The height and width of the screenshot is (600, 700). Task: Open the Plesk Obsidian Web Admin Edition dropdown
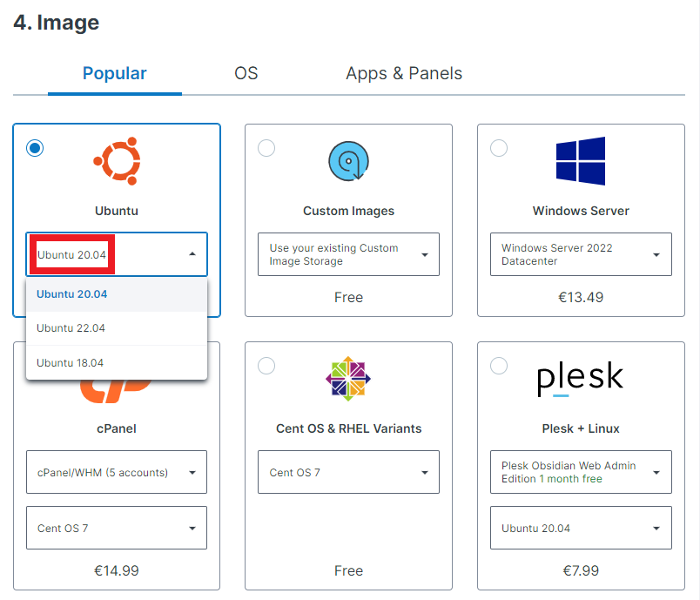(x=581, y=472)
